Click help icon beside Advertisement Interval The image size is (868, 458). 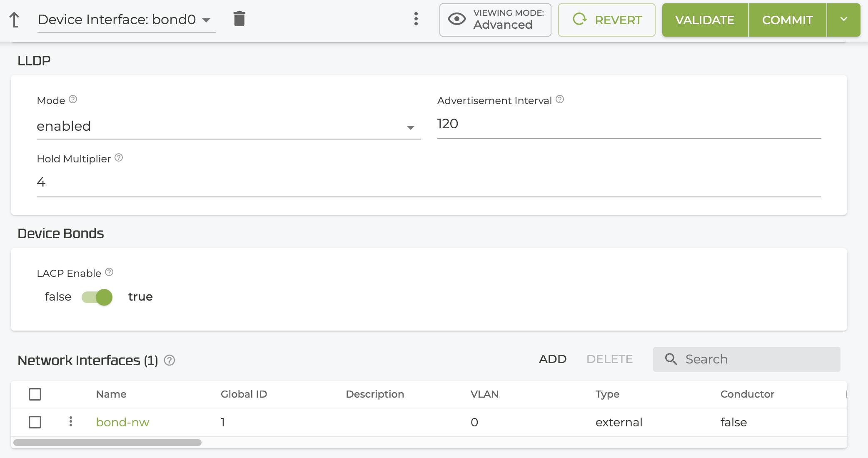coord(560,100)
